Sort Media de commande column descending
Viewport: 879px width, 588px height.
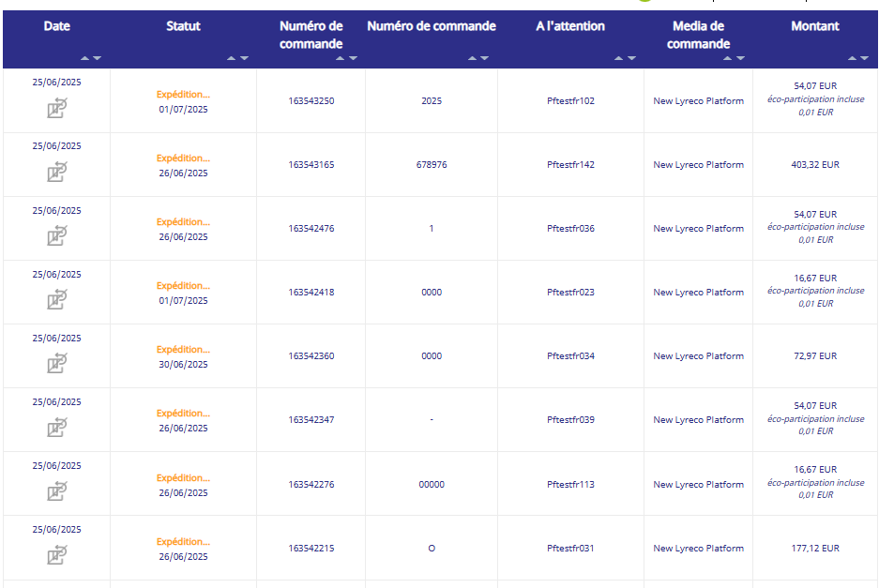(741, 58)
